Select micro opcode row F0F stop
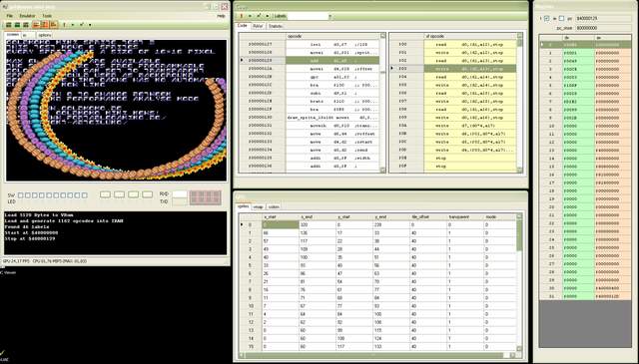This screenshot has width=639, height=364. coord(453,167)
